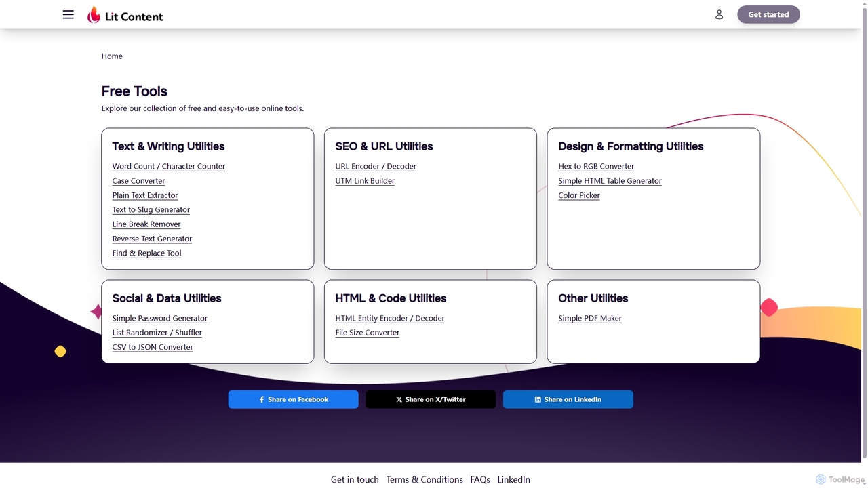Open the Find & Replace Tool
Screen dimensions: 868x488
tap(146, 253)
